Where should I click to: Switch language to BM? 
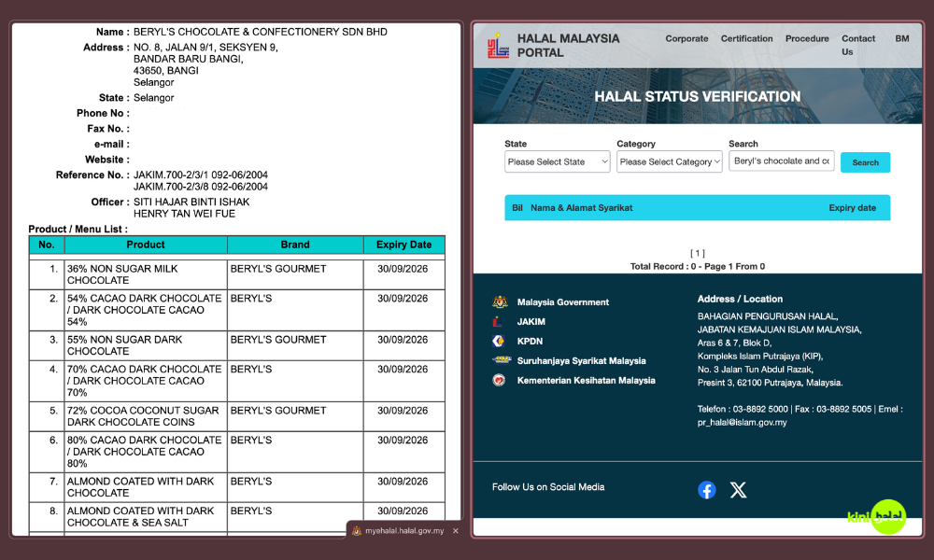point(901,39)
